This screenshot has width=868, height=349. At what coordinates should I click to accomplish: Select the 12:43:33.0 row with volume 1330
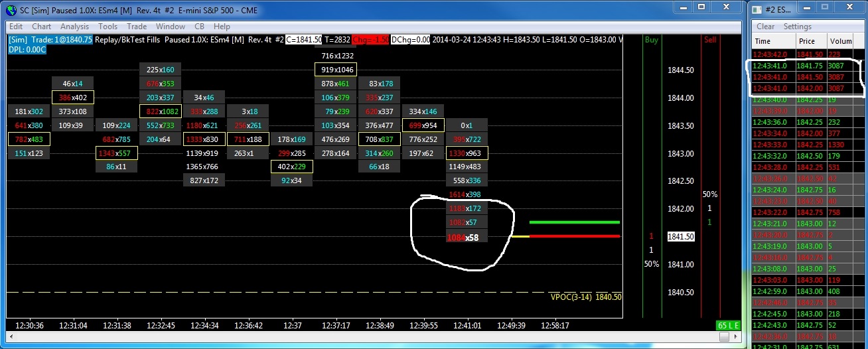tap(807, 145)
